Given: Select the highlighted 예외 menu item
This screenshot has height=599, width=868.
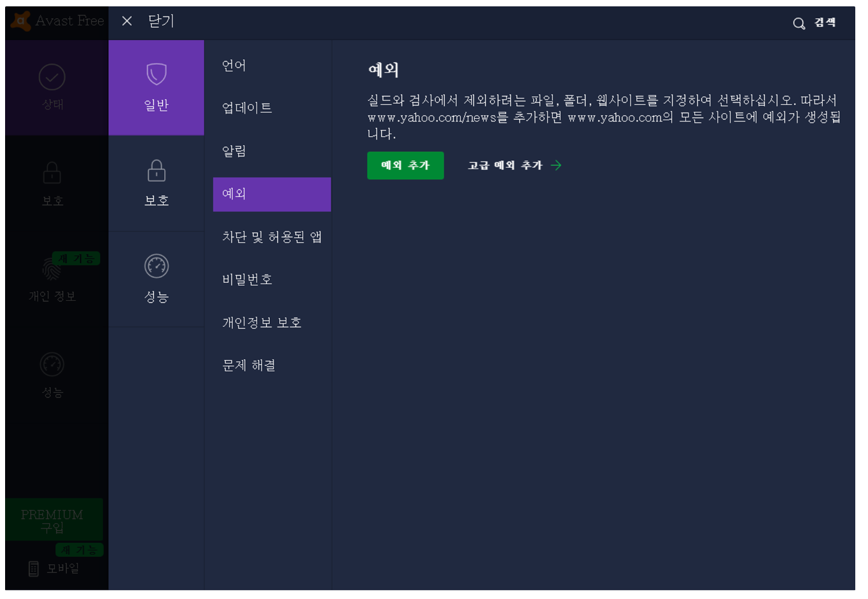Looking at the screenshot, I should [x=272, y=194].
